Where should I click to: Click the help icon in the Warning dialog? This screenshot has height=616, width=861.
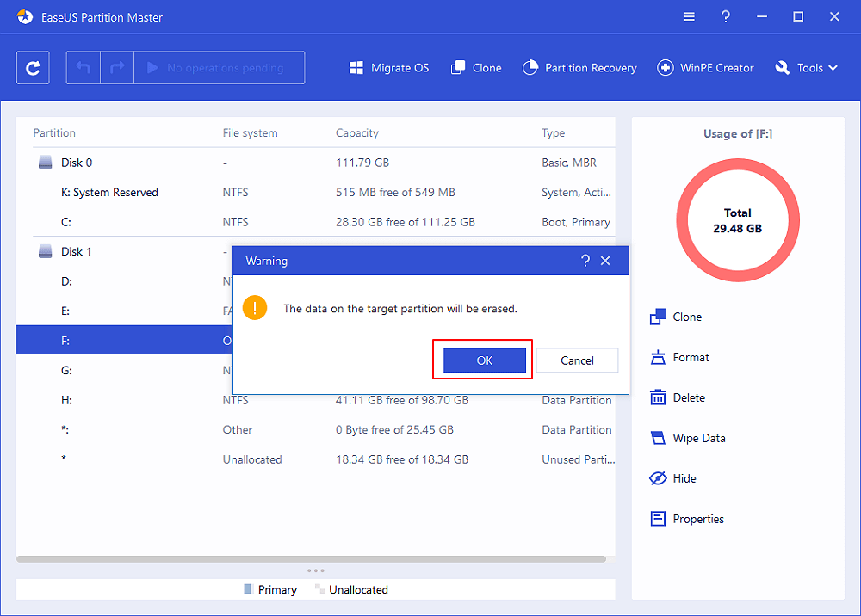[585, 261]
